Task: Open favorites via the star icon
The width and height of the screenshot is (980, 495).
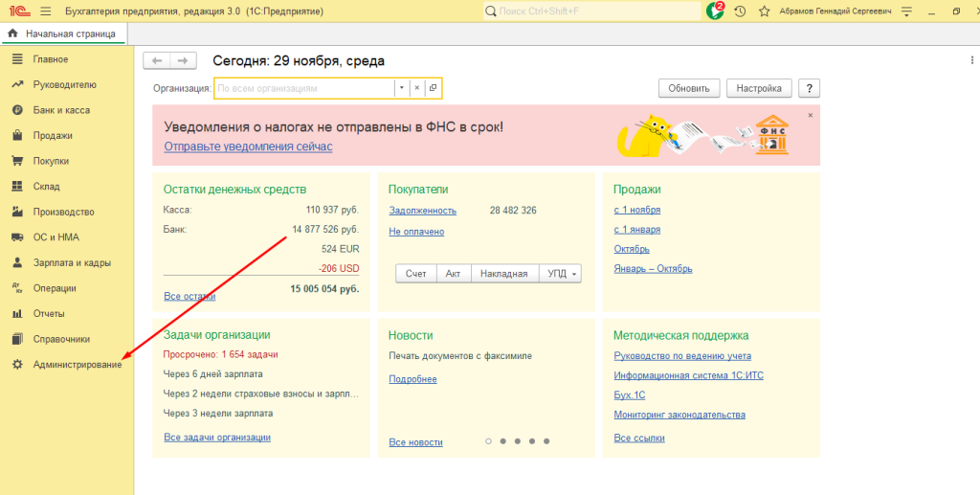Action: coord(764,11)
